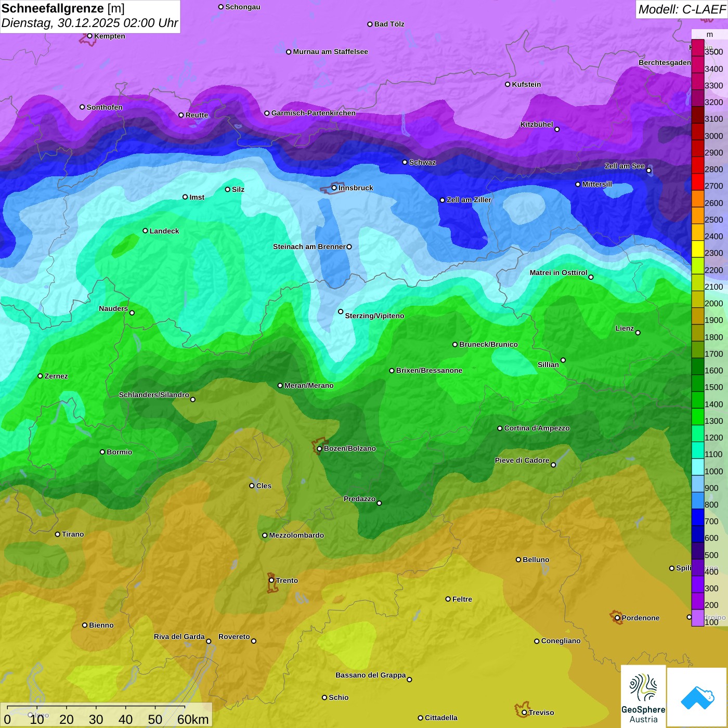This screenshot has height=728, width=728.
Task: Click the blue mountain-and-cloud logo
Action: pos(697,697)
